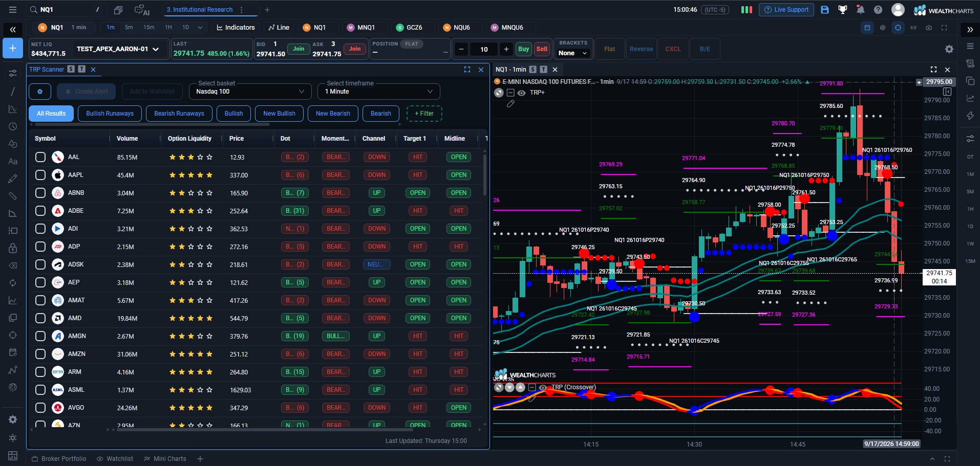Open the trophy icon in top bar
Viewport: 980px width, 466px height.
tap(842, 10)
